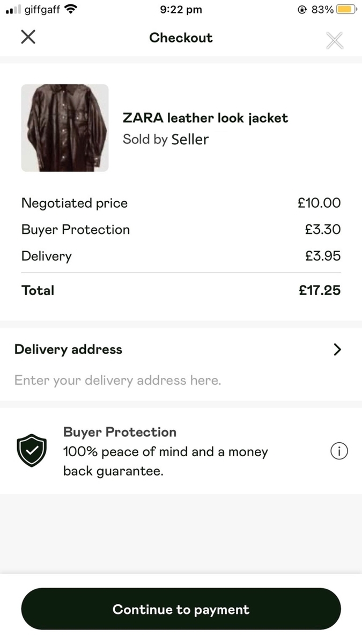Tap the £3.95 Delivery fee row
This screenshot has width=362, height=644.
pyautogui.click(x=181, y=256)
